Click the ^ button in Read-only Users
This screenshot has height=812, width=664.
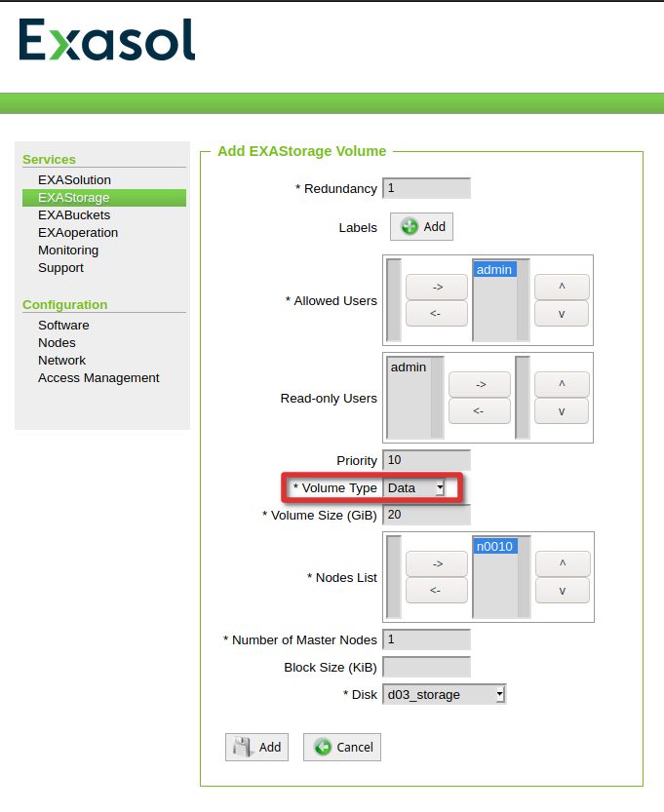[x=562, y=384]
